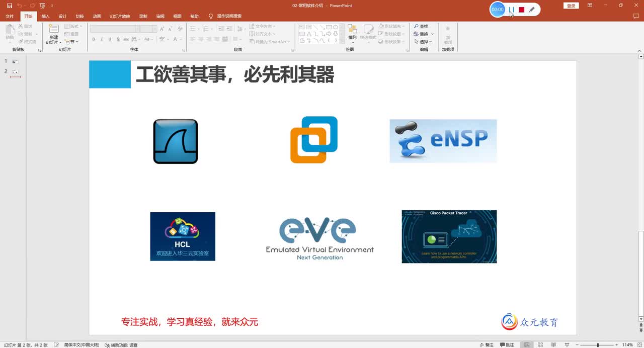Click the 剪切 cut button
The height and width of the screenshot is (348, 644).
click(26, 26)
